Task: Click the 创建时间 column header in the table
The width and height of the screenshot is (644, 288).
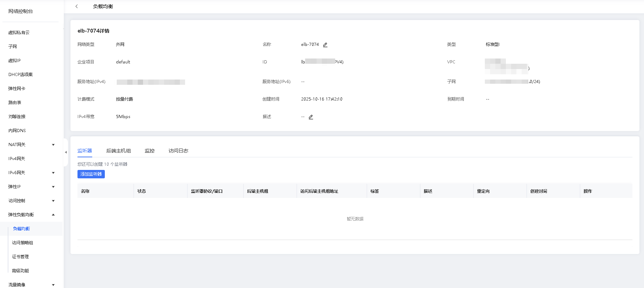Action: point(539,191)
